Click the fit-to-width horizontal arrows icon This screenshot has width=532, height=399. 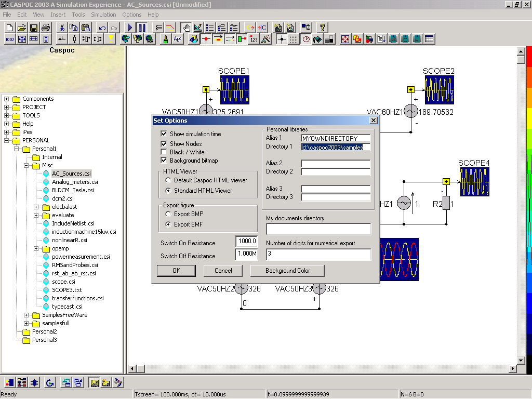34,39
